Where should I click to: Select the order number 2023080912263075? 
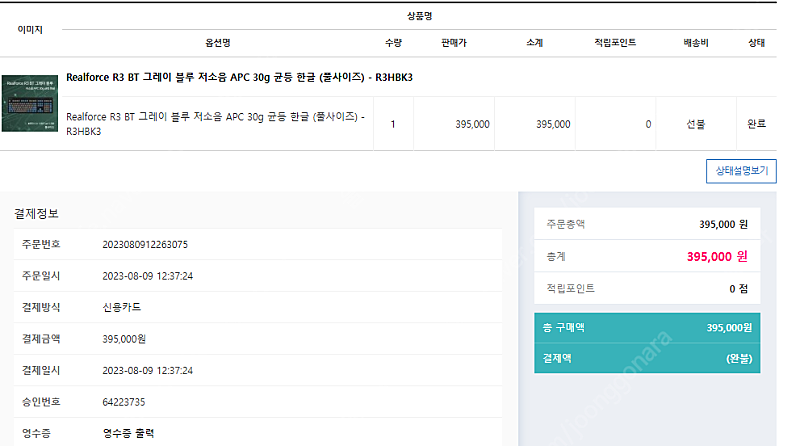coord(145,244)
